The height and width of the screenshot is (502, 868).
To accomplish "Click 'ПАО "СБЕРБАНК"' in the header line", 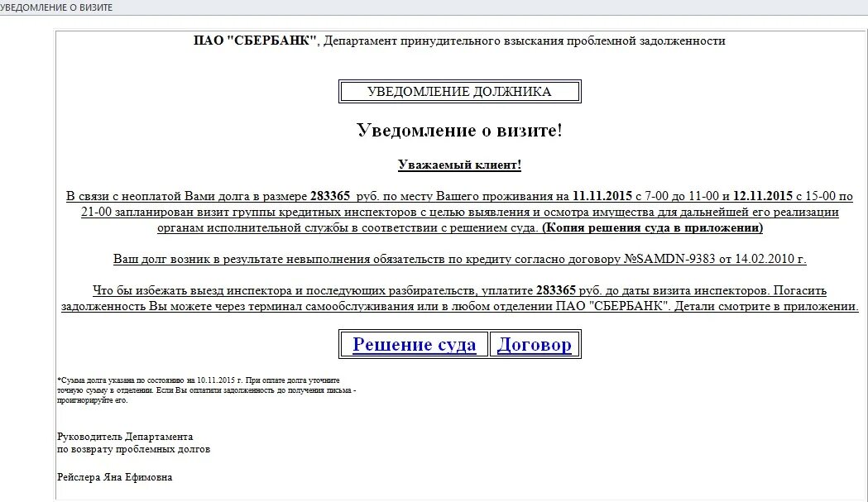I will (x=255, y=41).
